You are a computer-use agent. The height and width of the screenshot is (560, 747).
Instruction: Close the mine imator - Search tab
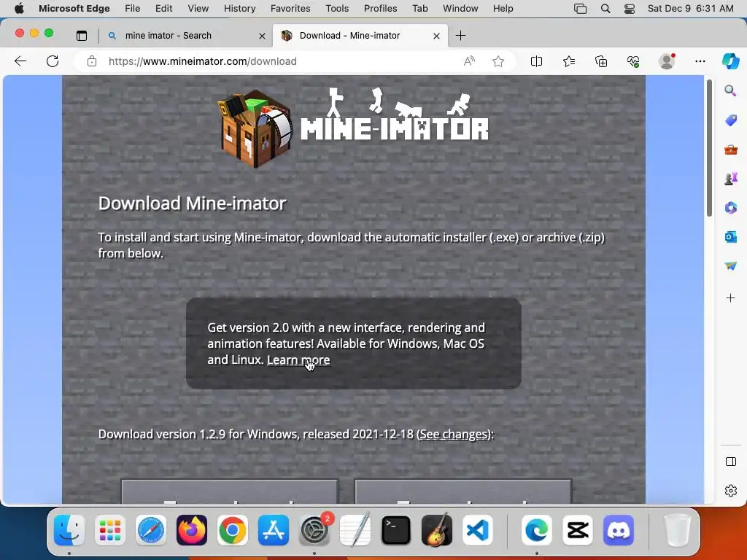coord(262,36)
